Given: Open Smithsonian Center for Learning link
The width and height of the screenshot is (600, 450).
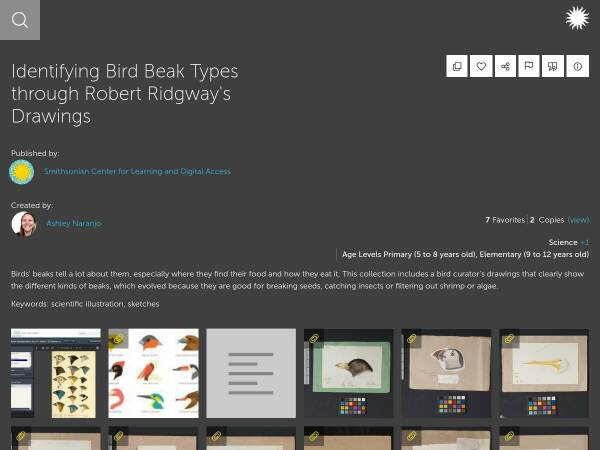Looking at the screenshot, I should [x=137, y=171].
